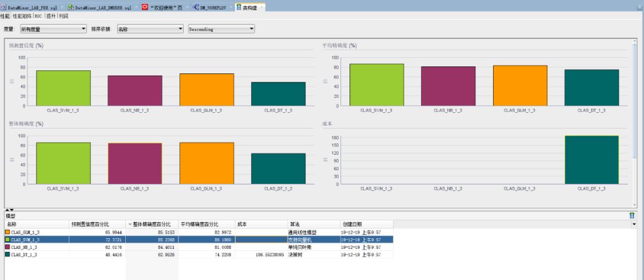
Task: Close the 夹构建 tab
Action: click(261, 7)
